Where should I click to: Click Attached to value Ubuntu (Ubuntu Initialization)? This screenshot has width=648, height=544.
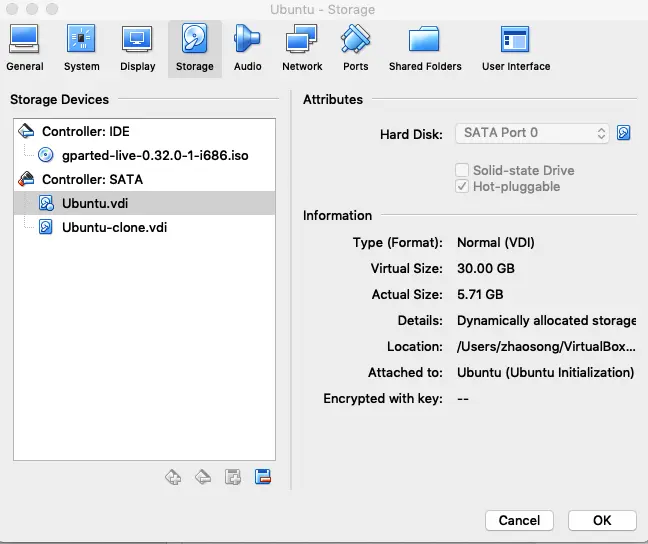(x=546, y=372)
